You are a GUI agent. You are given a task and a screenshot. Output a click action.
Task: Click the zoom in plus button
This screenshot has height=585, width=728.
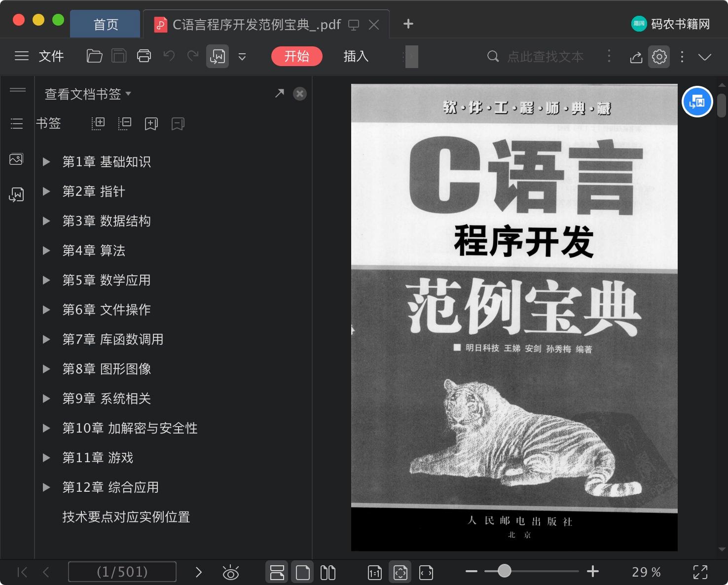pos(593,572)
